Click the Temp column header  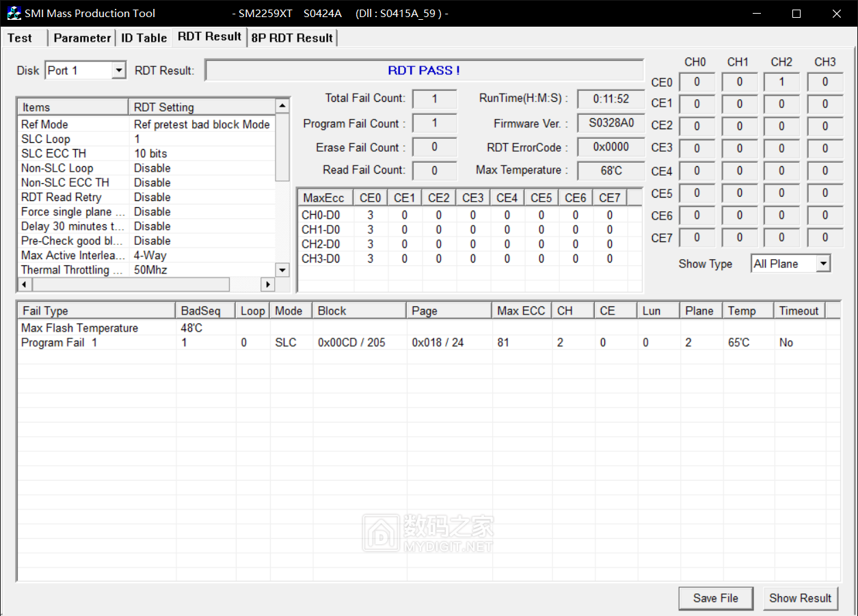point(749,311)
